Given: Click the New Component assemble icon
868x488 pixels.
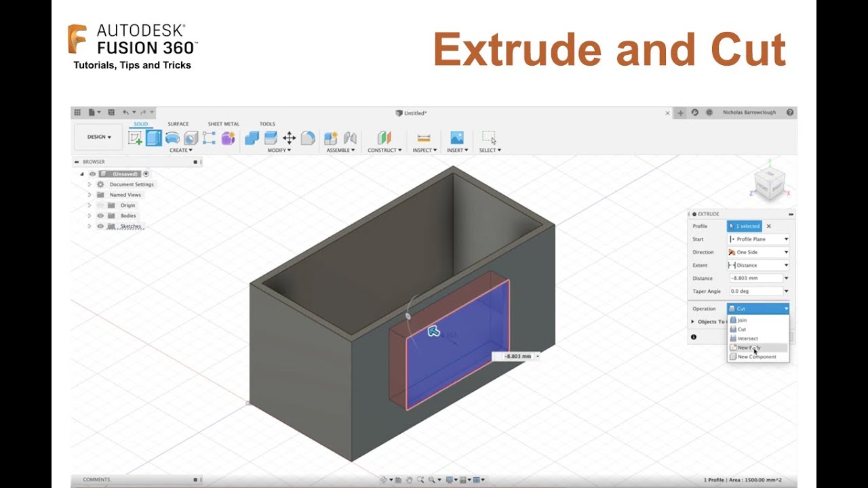Looking at the screenshot, I should coord(331,138).
